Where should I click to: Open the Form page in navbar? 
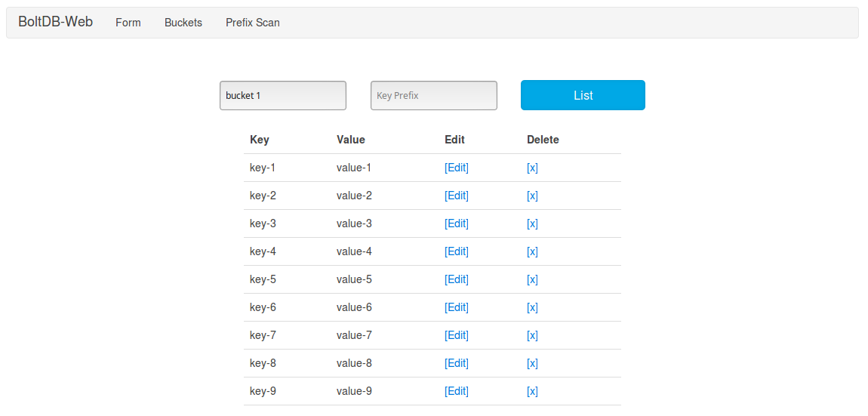[128, 23]
